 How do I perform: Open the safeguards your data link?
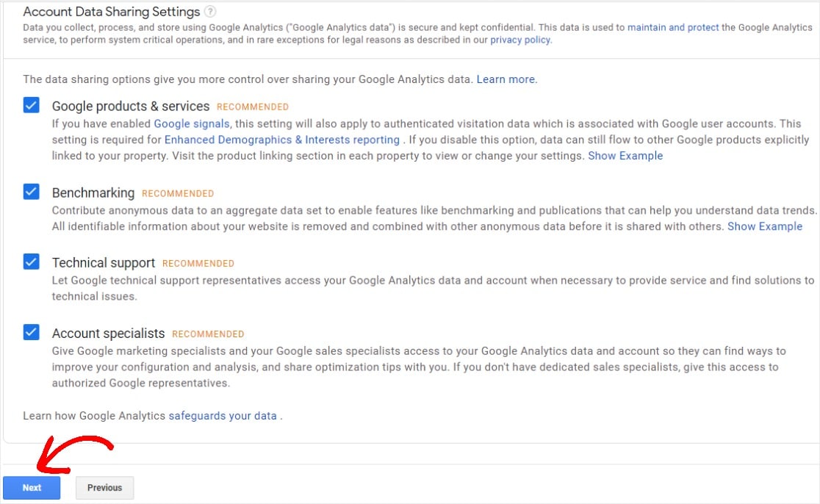(x=223, y=416)
